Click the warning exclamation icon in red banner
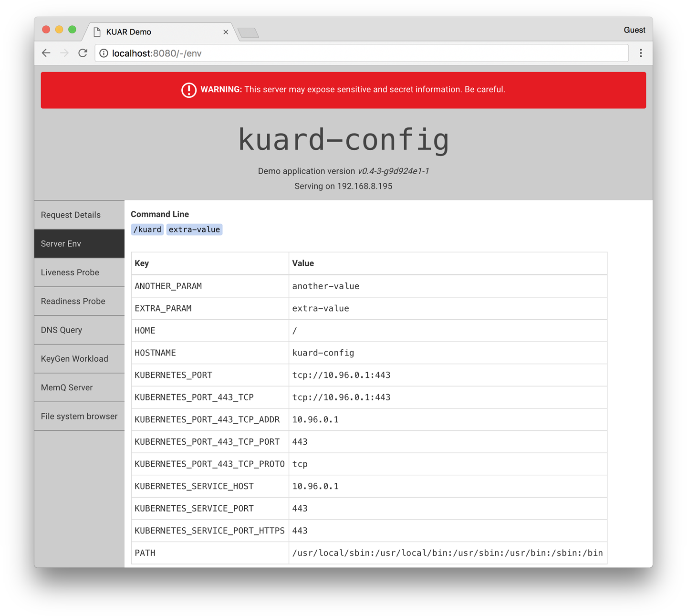The width and height of the screenshot is (687, 616). 188,90
